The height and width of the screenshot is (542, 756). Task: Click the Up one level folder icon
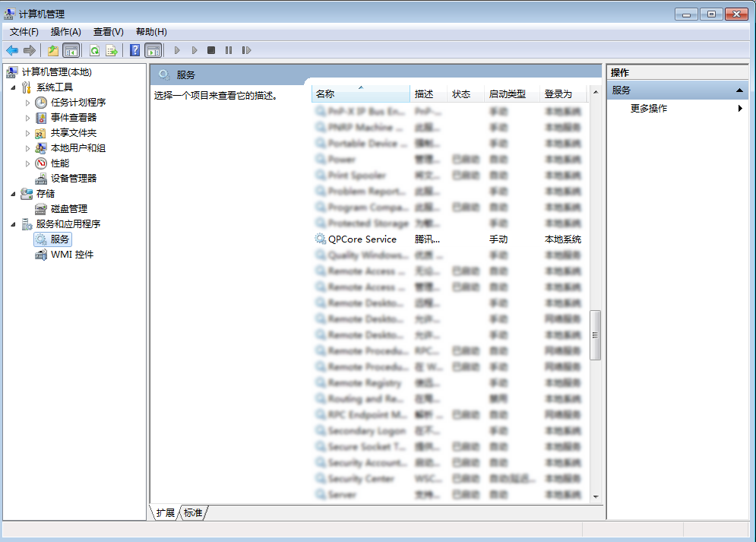tap(53, 50)
